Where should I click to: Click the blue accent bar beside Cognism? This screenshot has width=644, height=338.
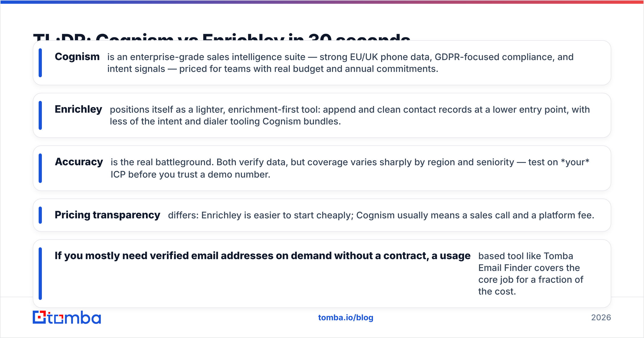[40, 63]
